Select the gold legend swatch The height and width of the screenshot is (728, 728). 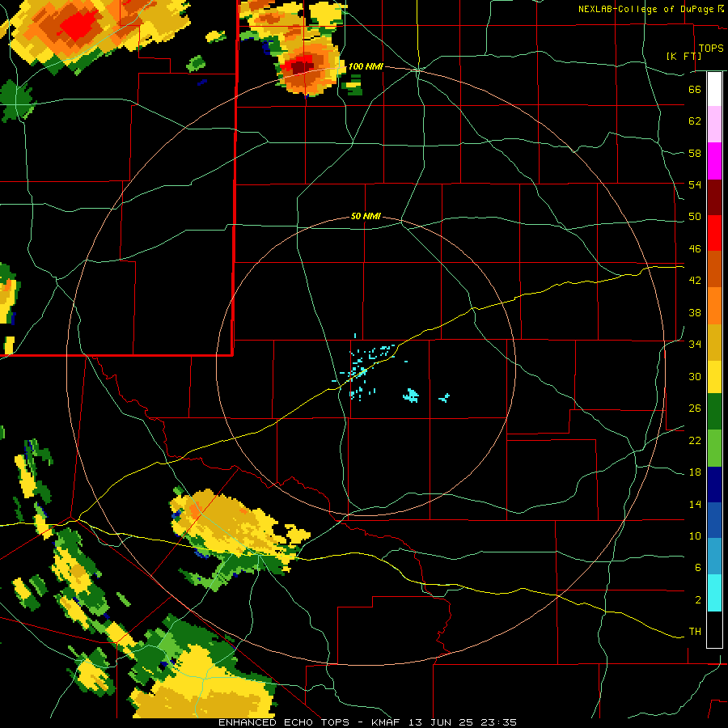click(714, 341)
